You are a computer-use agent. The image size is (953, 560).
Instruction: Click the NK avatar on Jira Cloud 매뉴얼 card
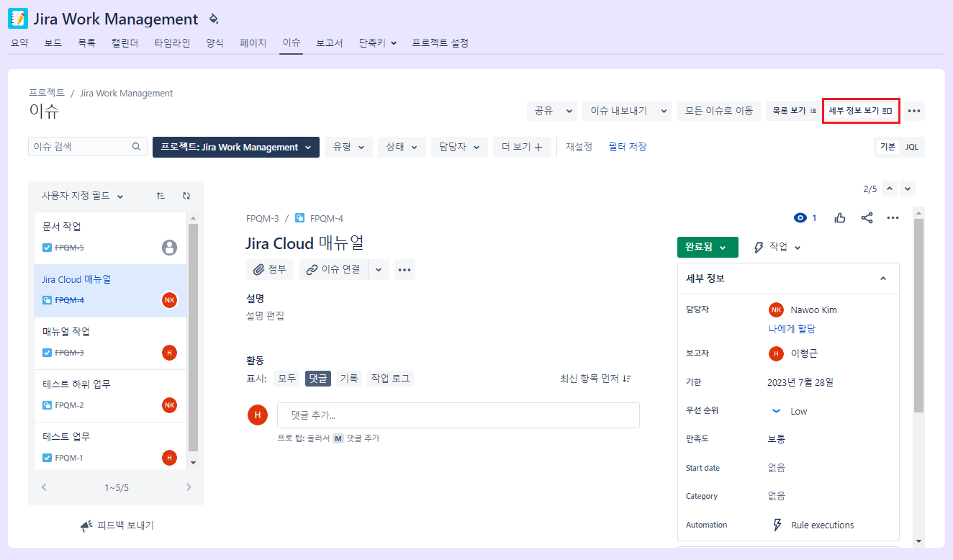coord(169,300)
